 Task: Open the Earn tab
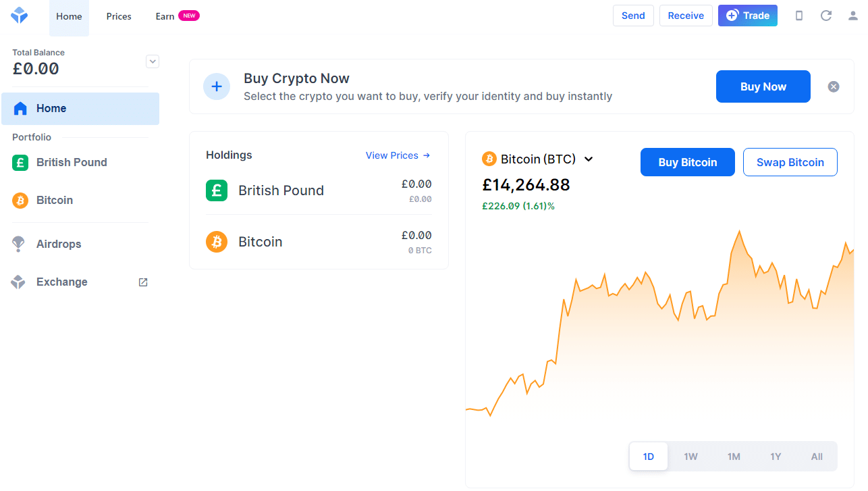[x=165, y=16]
